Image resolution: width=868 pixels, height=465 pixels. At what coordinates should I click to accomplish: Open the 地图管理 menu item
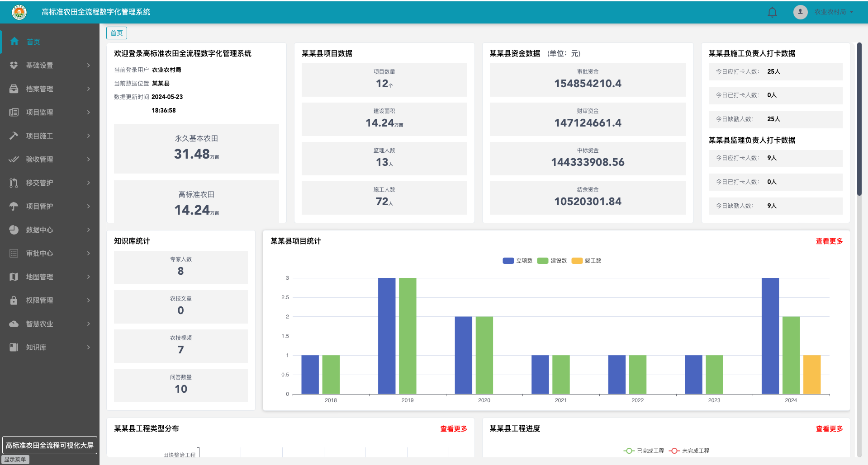point(50,277)
